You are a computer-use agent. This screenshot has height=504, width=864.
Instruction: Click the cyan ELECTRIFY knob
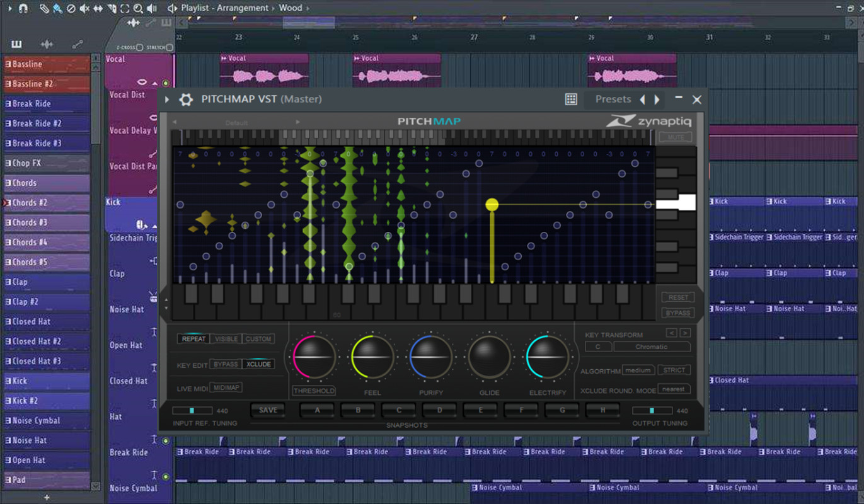[547, 357]
